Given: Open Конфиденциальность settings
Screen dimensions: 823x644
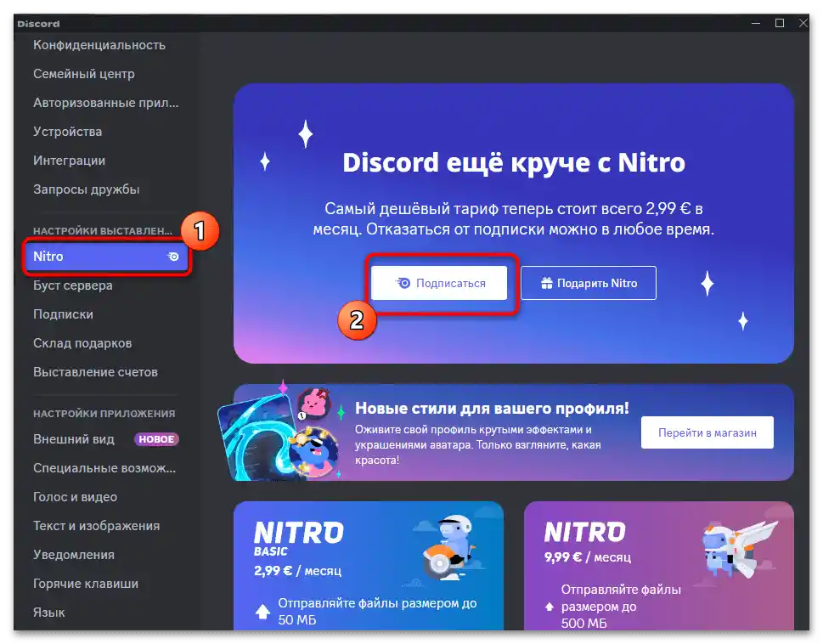Looking at the screenshot, I should (99, 45).
